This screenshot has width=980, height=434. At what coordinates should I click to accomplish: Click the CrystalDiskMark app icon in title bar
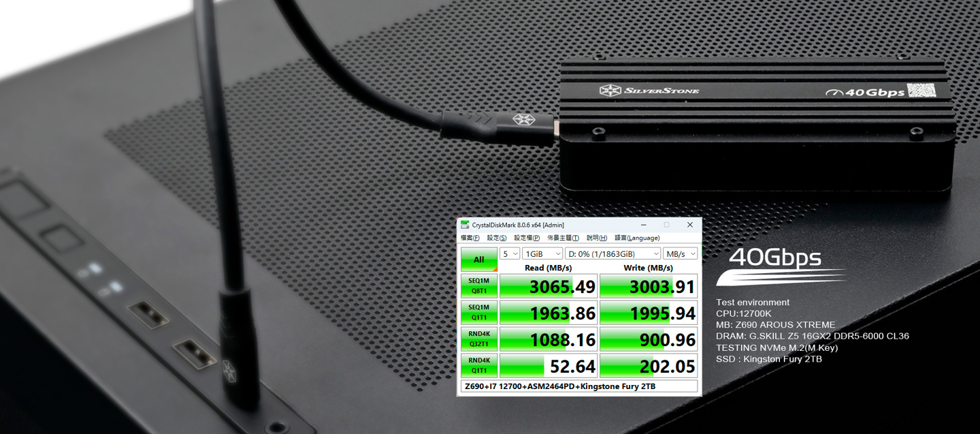click(x=465, y=225)
